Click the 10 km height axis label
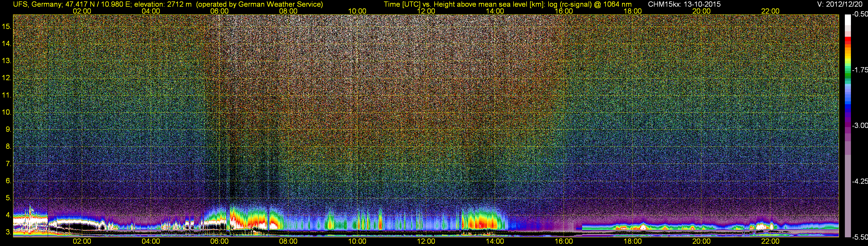This screenshot has width=868, height=246. click(6, 112)
